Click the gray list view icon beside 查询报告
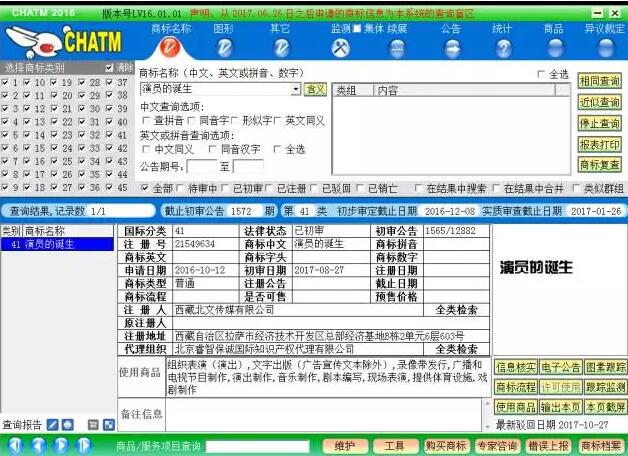This screenshot has width=628, height=456. click(x=93, y=425)
